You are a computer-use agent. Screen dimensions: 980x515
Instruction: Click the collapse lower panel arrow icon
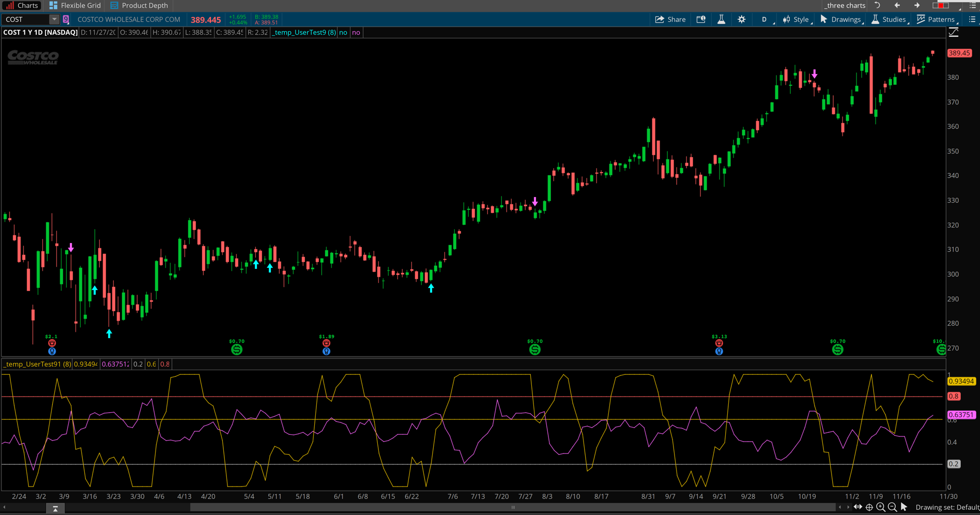click(x=55, y=509)
